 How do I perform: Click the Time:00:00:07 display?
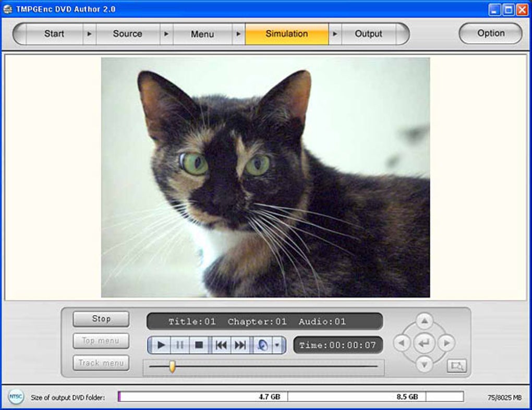[x=338, y=345]
